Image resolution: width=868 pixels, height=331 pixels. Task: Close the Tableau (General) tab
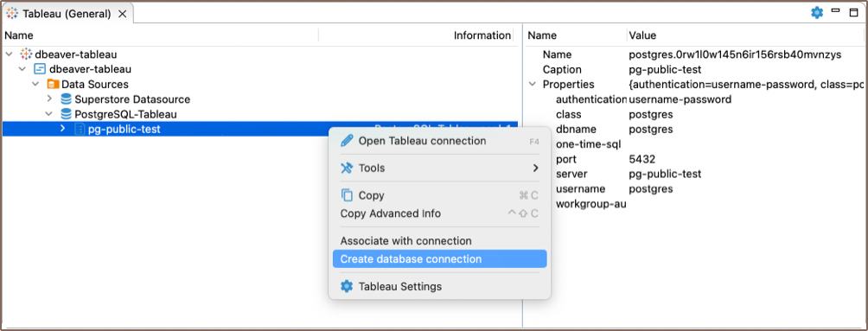click(x=123, y=15)
